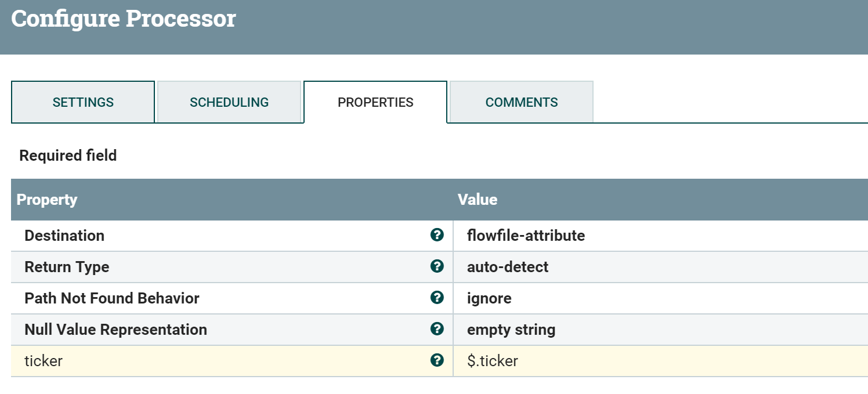View help for the Destination property
The width and height of the screenshot is (868, 394).
(436, 236)
